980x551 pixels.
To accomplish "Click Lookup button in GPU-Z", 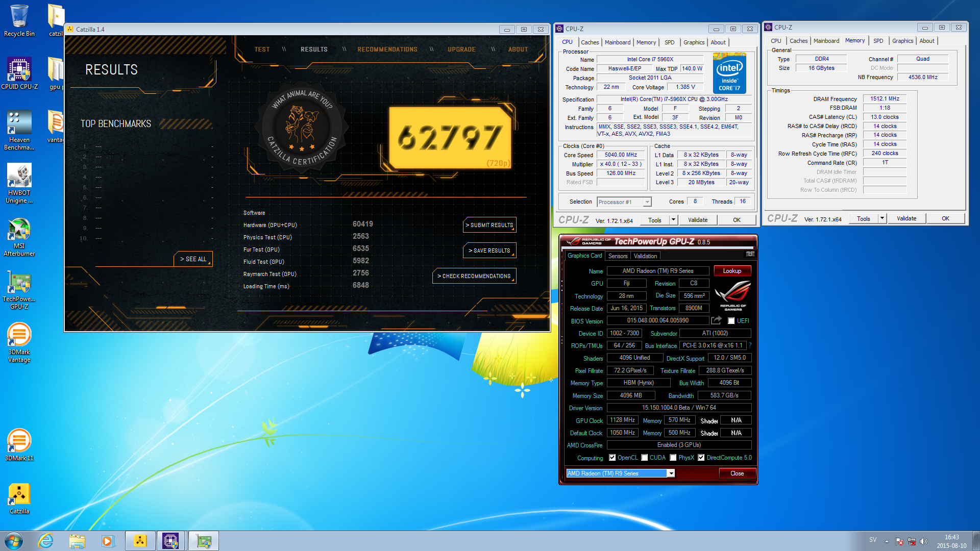I will 732,271.
